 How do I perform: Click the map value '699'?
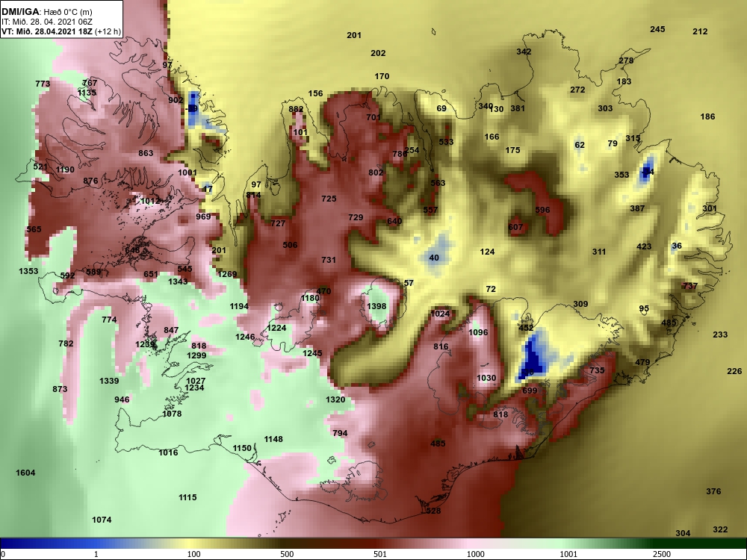(530, 391)
